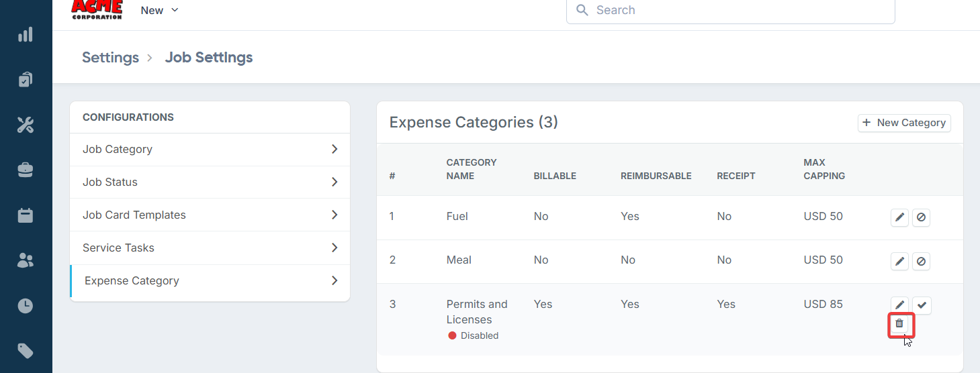Open the wrench tools sidebar icon
Screen dimensions: 980x373
pyautogui.click(x=26, y=125)
